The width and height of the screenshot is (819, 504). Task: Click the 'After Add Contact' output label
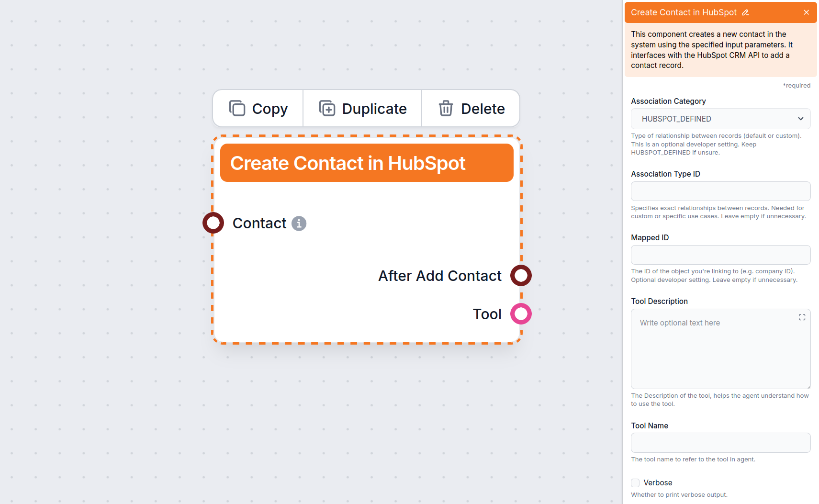[440, 276]
